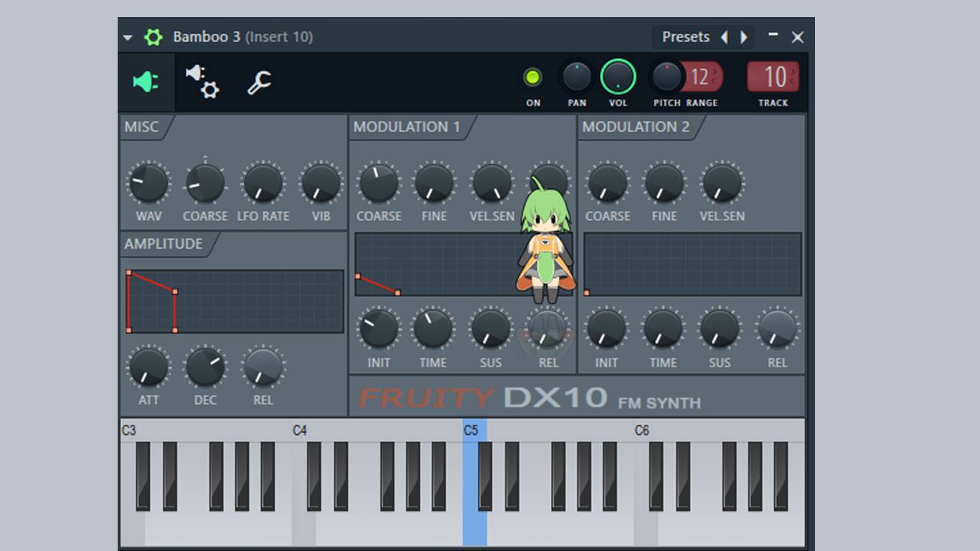Click the Amplitude ATT knob
Image resolution: width=980 pixels, height=551 pixels.
tap(149, 367)
